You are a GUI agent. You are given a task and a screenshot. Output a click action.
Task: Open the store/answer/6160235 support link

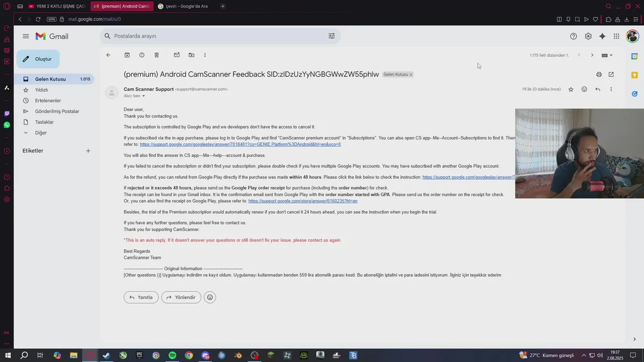click(303, 201)
